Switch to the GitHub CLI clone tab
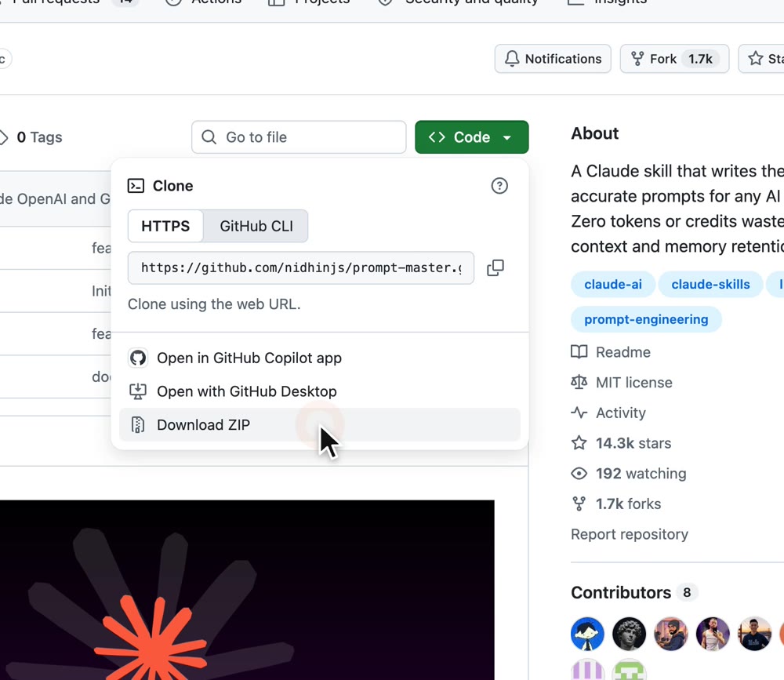The width and height of the screenshot is (784, 680). [x=256, y=226]
